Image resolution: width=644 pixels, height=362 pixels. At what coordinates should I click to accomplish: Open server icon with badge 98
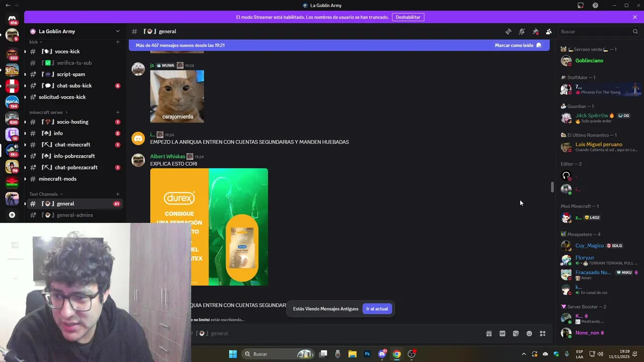pos(12,166)
